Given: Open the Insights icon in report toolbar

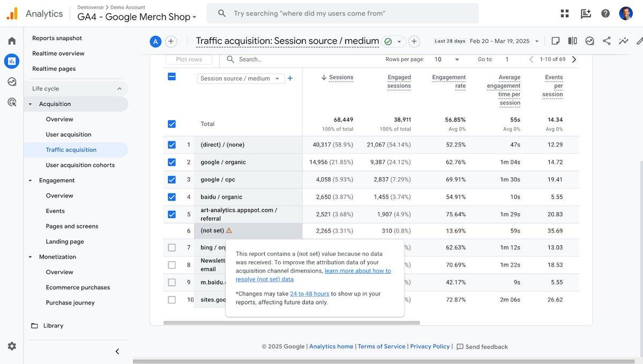Looking at the screenshot, I should [x=589, y=41].
